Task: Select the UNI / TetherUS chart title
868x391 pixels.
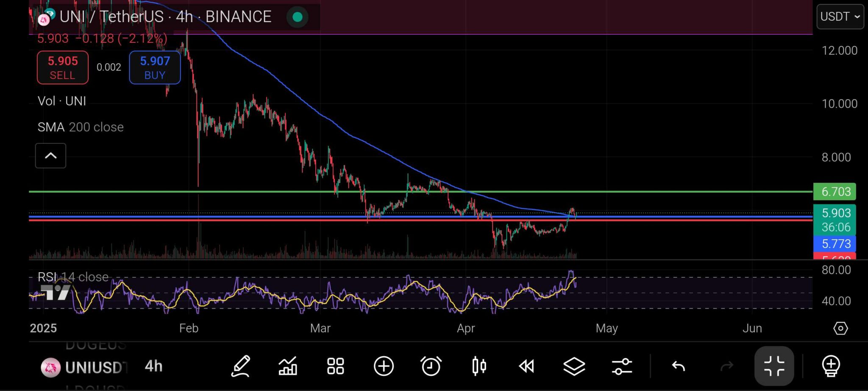Action: (x=165, y=17)
